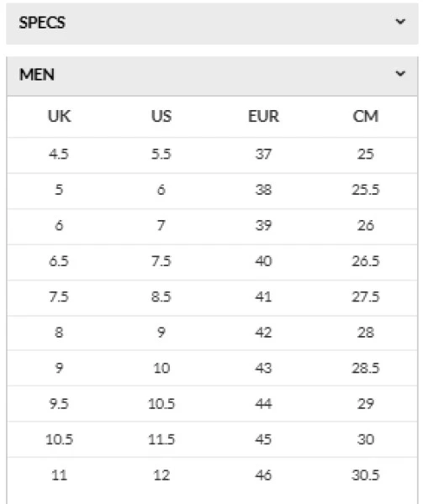
Task: Select the UK column header
Action: 59,116
